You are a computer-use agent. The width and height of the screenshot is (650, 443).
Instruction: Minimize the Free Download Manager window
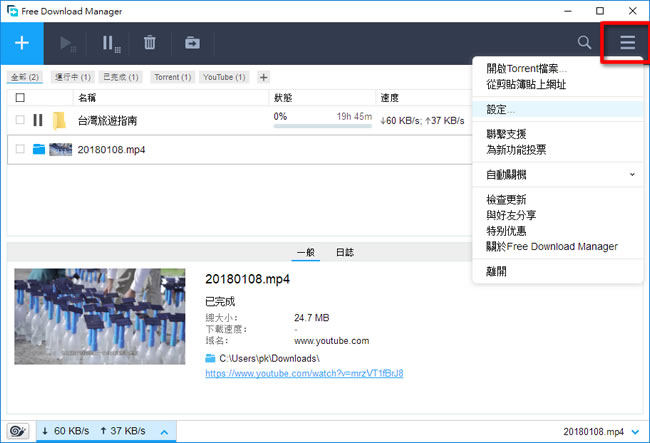tap(568, 11)
